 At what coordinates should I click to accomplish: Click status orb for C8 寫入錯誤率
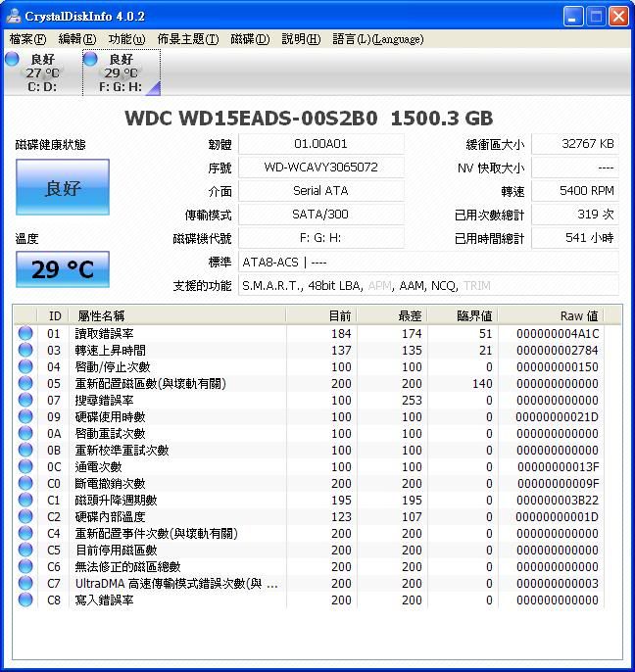(25, 600)
